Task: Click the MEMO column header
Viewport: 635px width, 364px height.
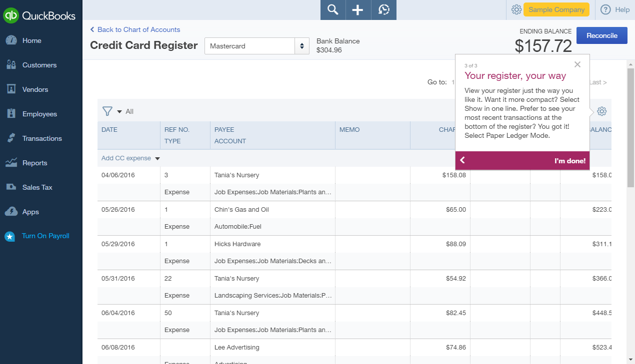Action: click(x=349, y=129)
